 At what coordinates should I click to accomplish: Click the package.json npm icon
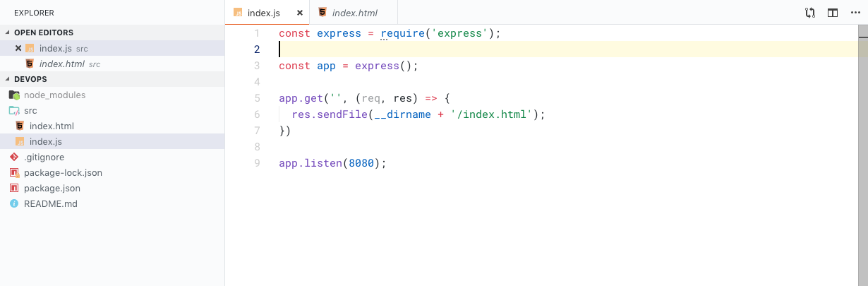pos(14,188)
